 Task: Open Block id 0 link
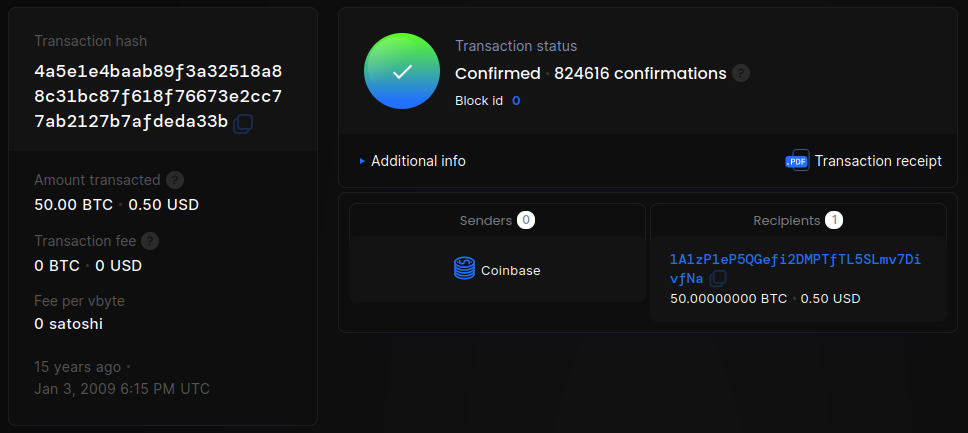516,101
